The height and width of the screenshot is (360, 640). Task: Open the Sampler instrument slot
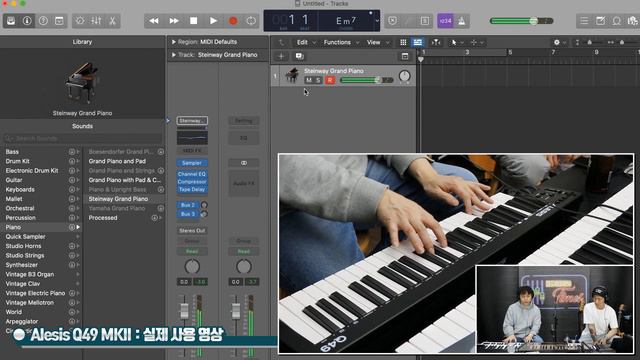192,163
